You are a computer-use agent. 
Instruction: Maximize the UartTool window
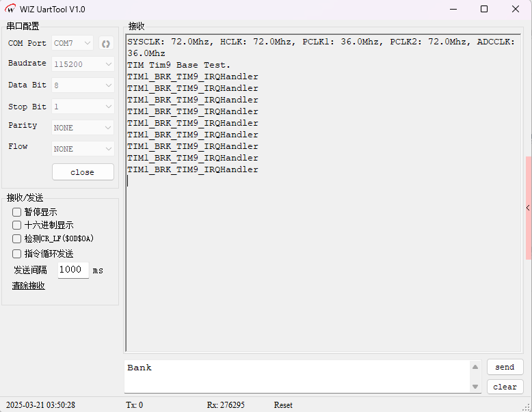coord(484,10)
